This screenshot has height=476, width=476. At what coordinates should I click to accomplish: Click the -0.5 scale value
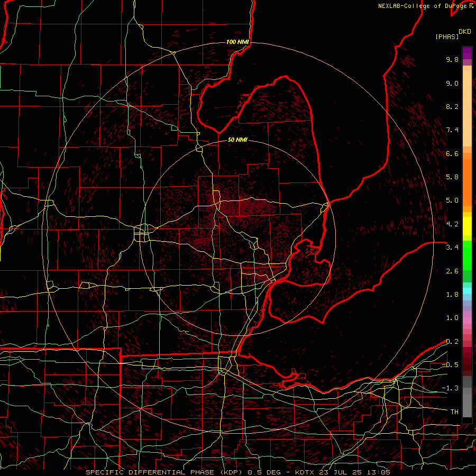[450, 365]
